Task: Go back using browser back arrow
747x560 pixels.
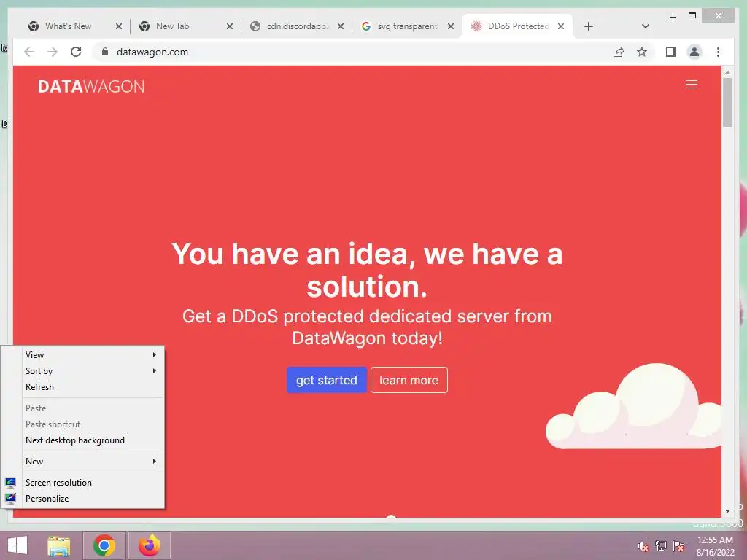Action: click(29, 52)
